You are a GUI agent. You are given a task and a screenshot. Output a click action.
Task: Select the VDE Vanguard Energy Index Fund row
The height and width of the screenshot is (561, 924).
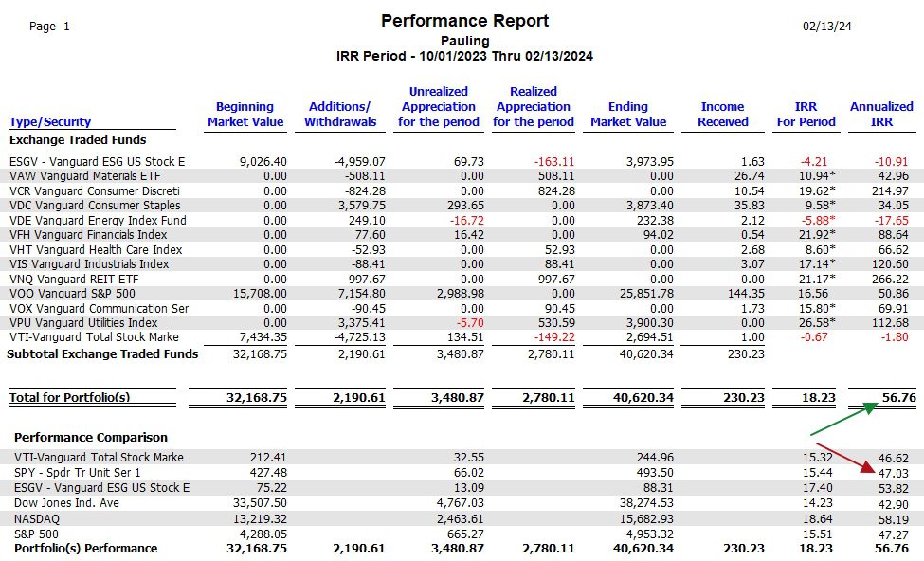462,221
